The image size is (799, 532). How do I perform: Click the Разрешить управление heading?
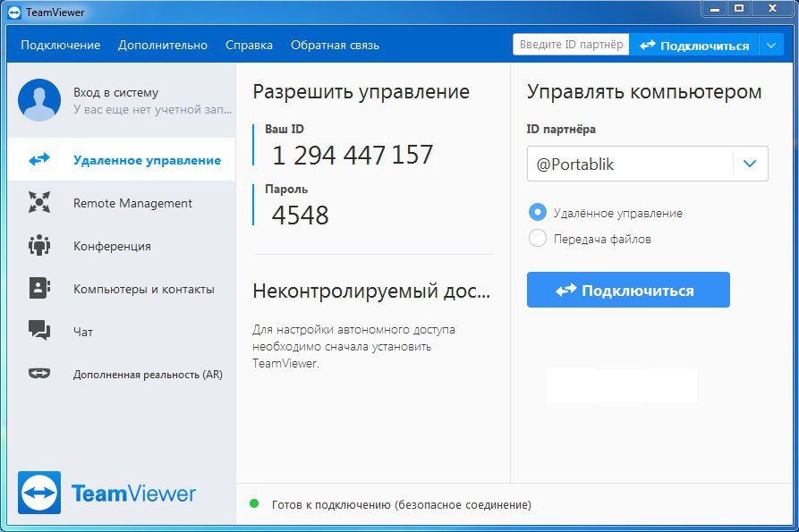point(361,92)
